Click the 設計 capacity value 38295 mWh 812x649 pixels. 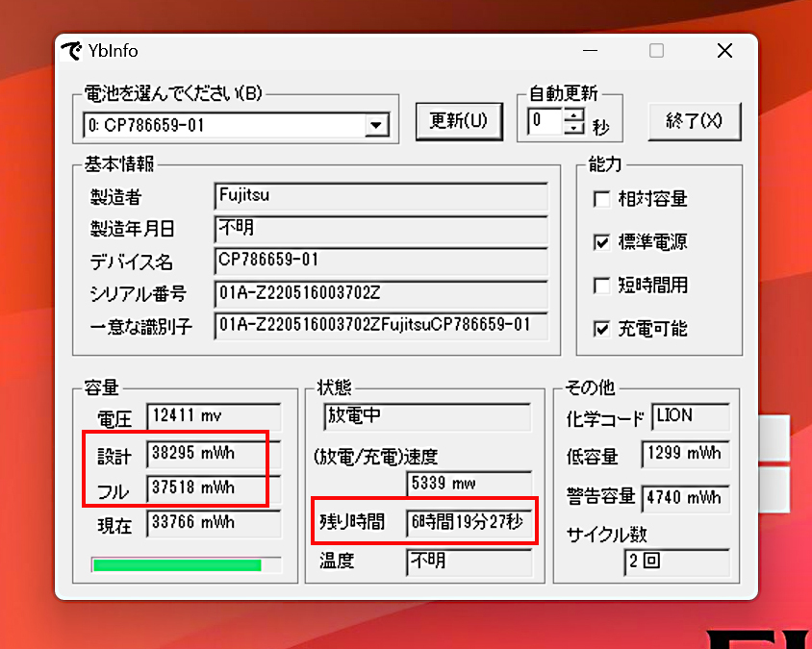pos(214,454)
